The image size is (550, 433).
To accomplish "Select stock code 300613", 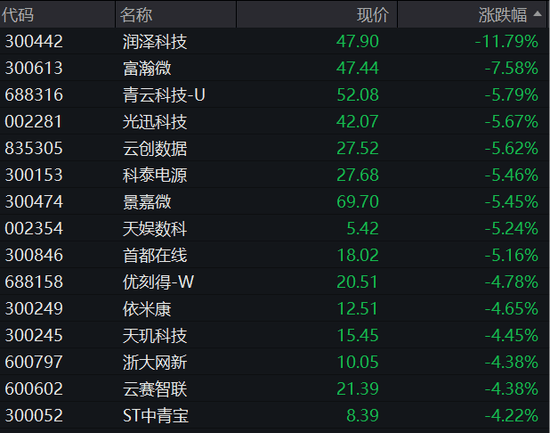I will pyautogui.click(x=34, y=68).
